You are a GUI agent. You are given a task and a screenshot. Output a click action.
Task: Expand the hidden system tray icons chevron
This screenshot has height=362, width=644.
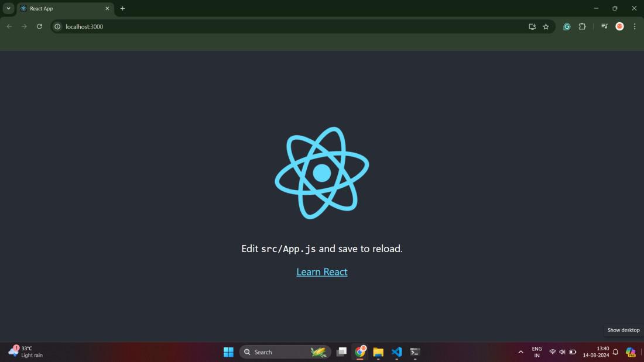click(x=521, y=352)
